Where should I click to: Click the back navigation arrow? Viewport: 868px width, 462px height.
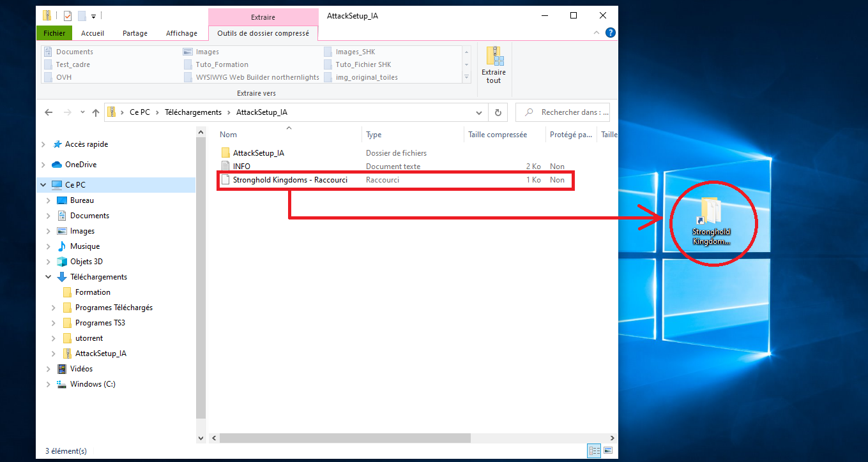(x=49, y=112)
